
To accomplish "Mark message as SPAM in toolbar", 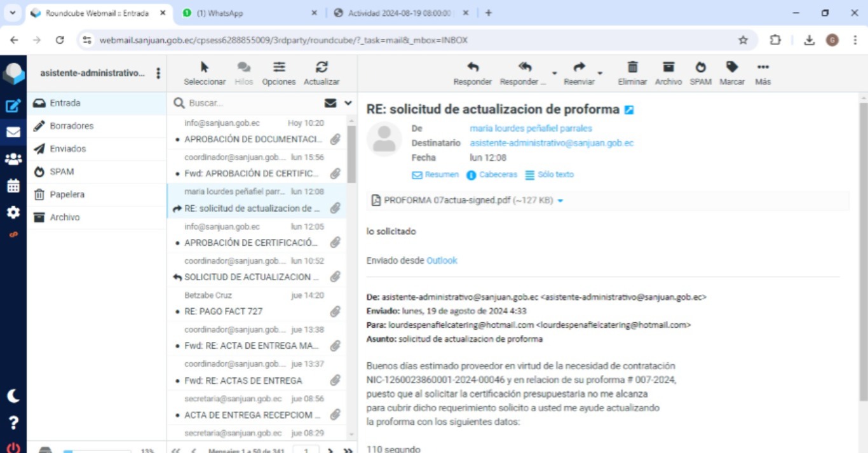I will click(700, 73).
